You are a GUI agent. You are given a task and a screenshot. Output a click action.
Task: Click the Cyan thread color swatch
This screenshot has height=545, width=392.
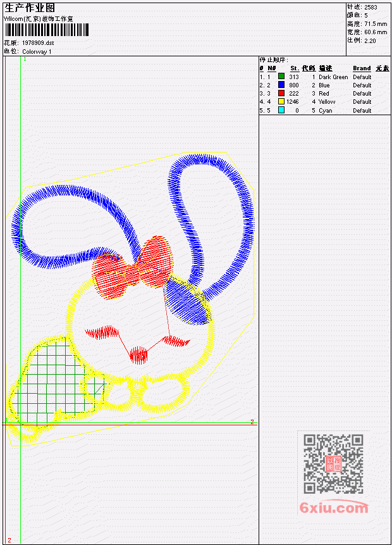(281, 110)
